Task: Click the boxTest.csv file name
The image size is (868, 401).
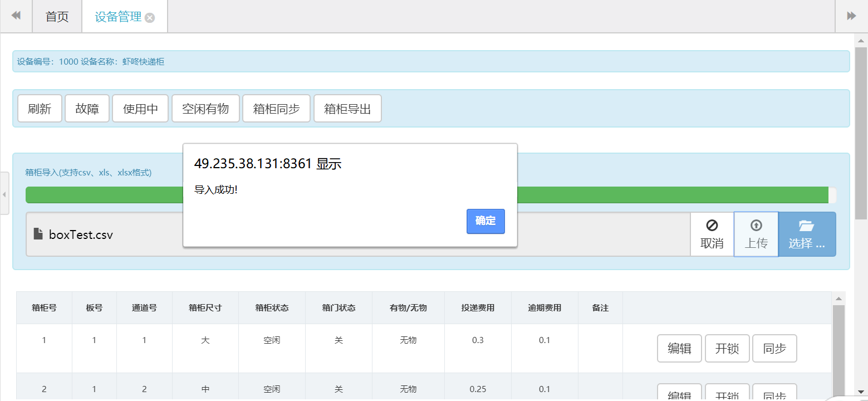Action: tap(81, 234)
